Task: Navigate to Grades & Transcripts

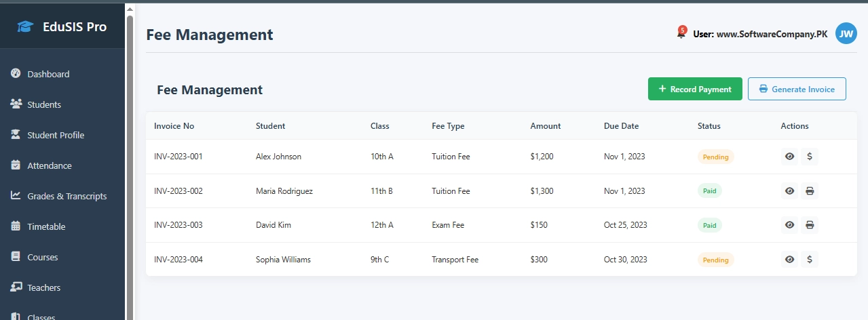Action: click(x=67, y=196)
